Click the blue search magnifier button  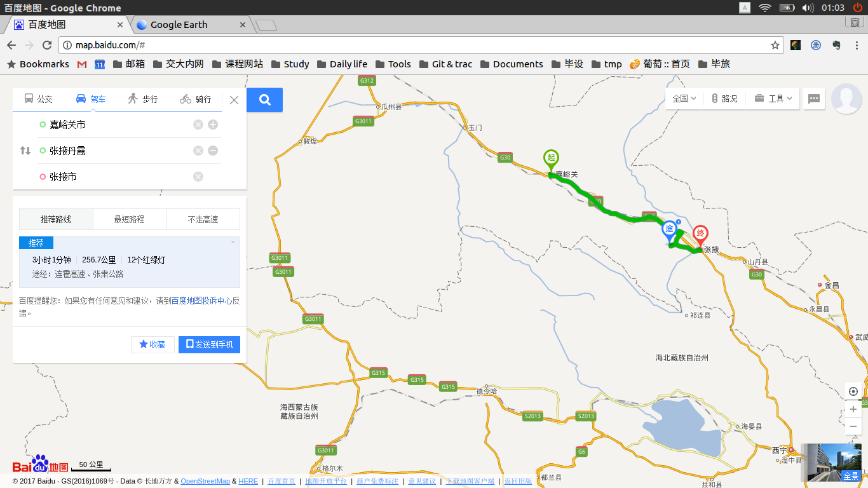(265, 100)
